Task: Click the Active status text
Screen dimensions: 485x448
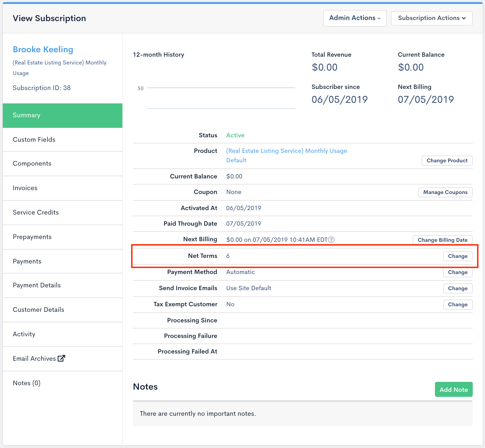Action: (x=235, y=135)
